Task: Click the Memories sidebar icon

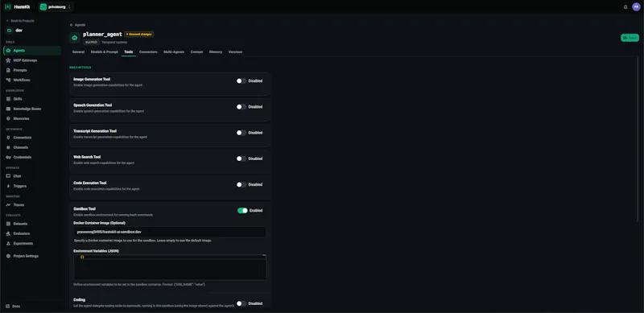Action: [9, 119]
